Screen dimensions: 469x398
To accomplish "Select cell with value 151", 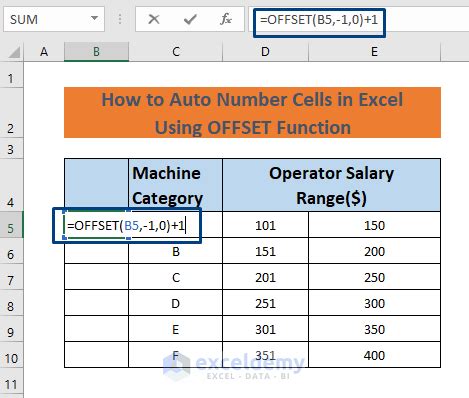I will tap(265, 251).
